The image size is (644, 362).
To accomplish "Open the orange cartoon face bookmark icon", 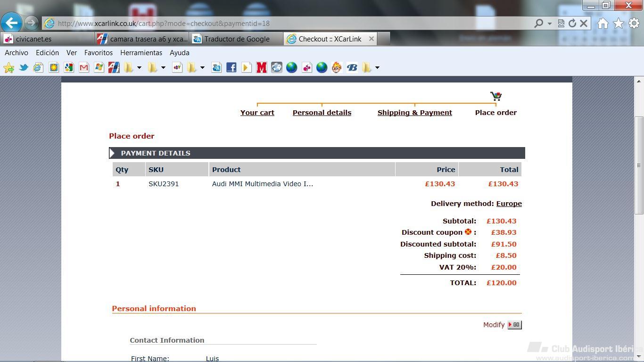I will [337, 67].
